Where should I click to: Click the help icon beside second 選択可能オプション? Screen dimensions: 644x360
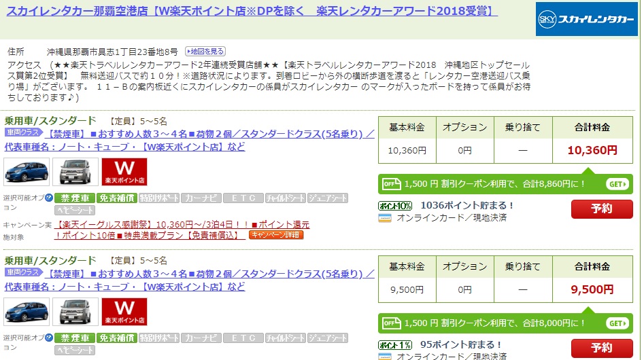49,338
